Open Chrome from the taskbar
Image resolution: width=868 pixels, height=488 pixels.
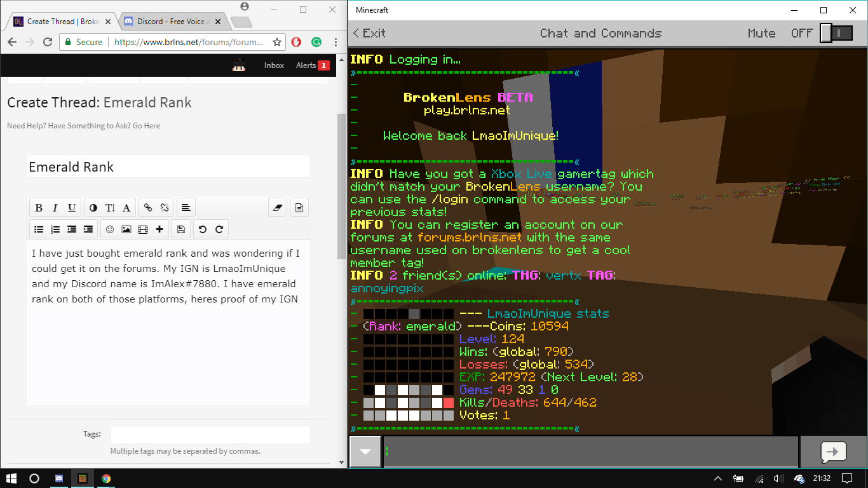pos(106,478)
